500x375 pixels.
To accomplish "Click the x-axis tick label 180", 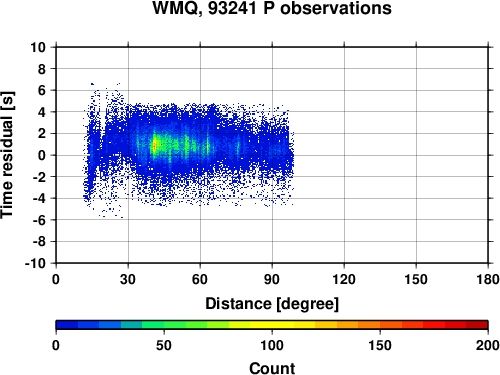I will 488,279.
